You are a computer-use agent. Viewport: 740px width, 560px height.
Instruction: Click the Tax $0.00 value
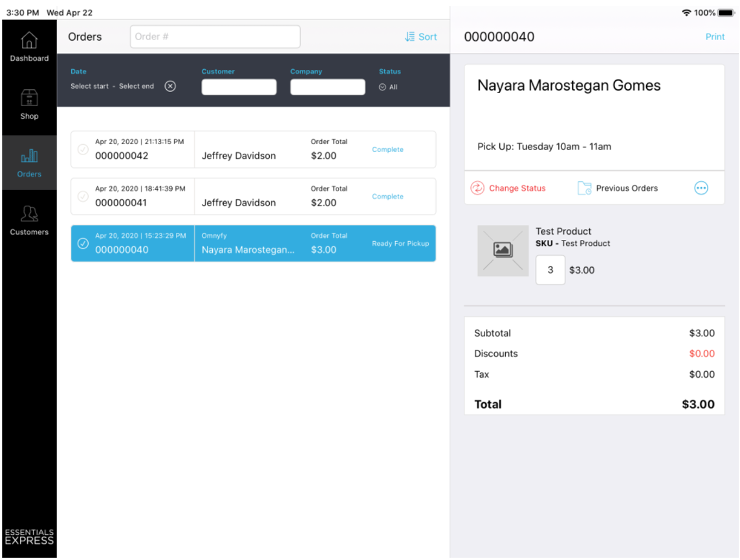coord(702,374)
